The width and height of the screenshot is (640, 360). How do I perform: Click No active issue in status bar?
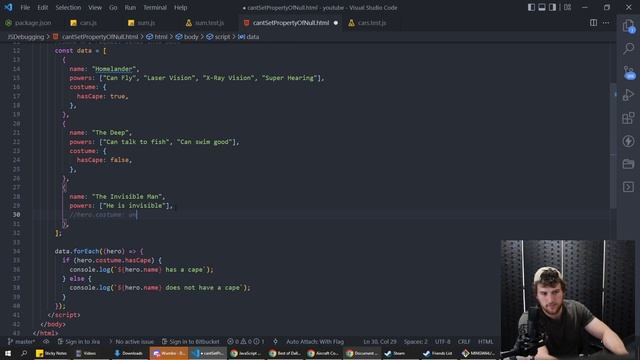click(131, 342)
